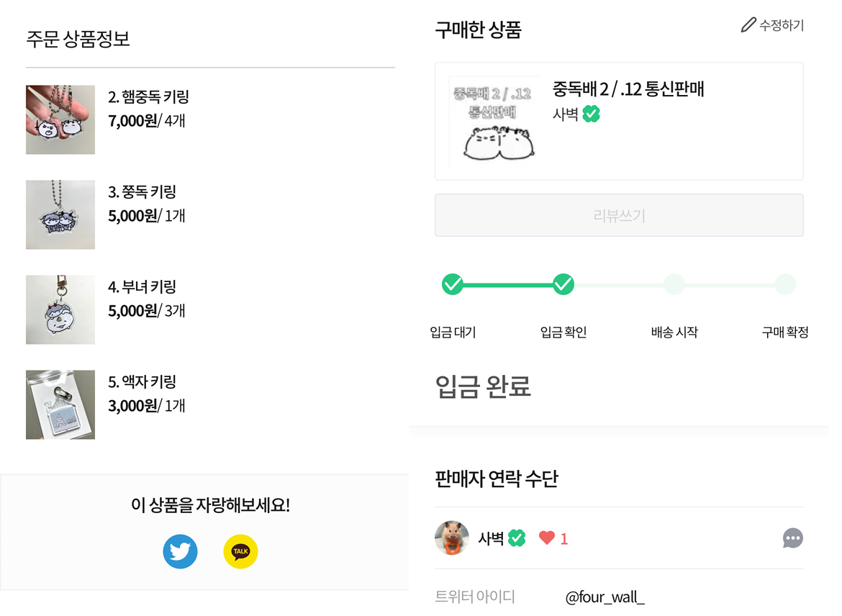The width and height of the screenshot is (842, 616).
Task: Open the 부녀 키링 product thumbnail
Action: coord(60,310)
